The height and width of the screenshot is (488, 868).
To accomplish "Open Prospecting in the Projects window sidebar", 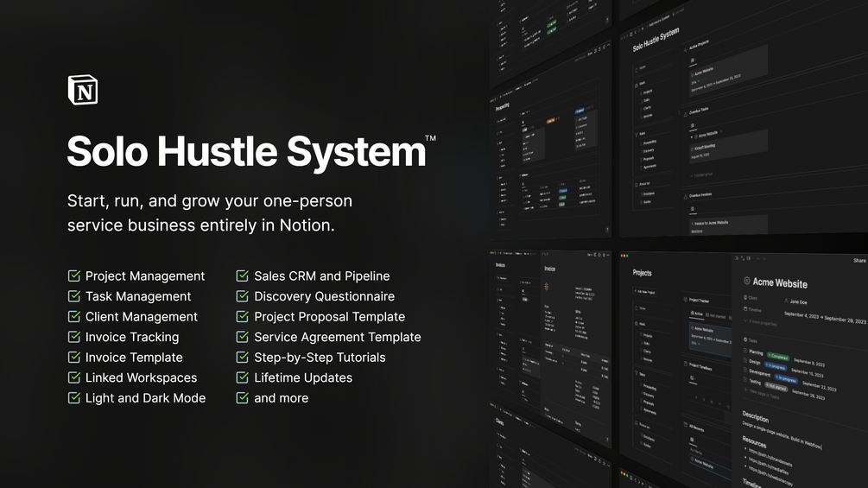I will 649,387.
